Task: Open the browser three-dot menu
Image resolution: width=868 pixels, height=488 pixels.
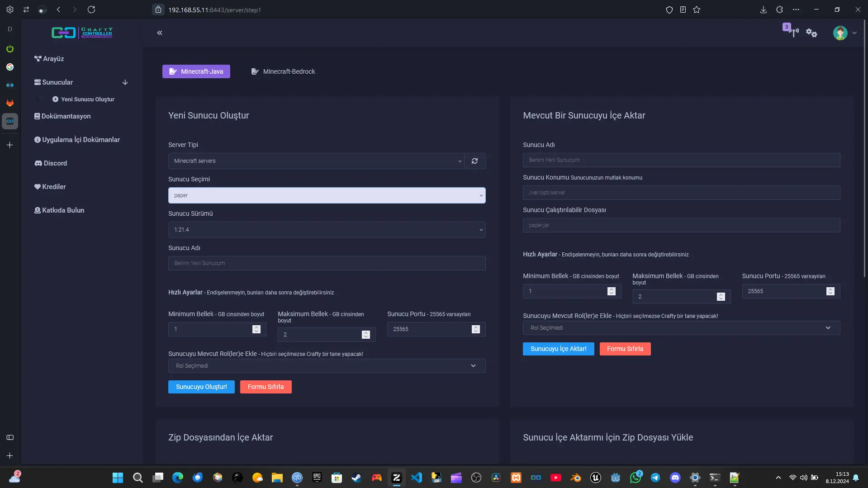Action: 796,9
